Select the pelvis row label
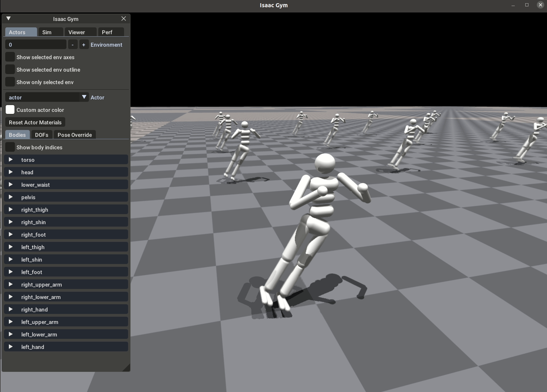This screenshot has height=392, width=547. (28, 197)
